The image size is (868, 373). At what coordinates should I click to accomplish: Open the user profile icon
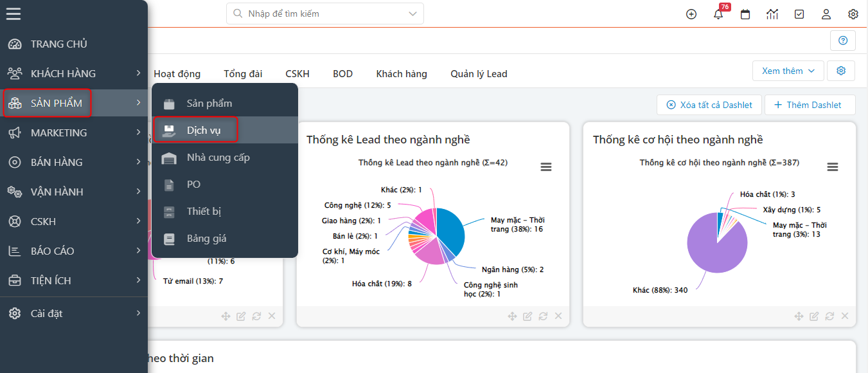(x=826, y=14)
